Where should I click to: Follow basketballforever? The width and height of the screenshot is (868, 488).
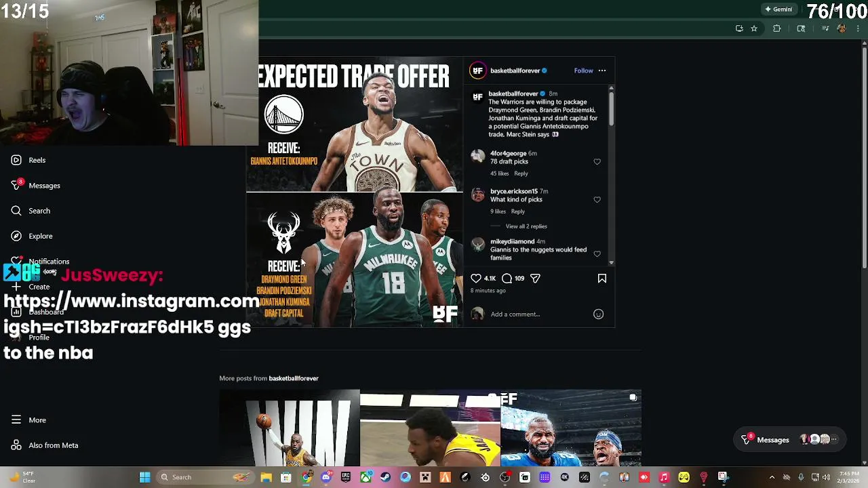[583, 70]
